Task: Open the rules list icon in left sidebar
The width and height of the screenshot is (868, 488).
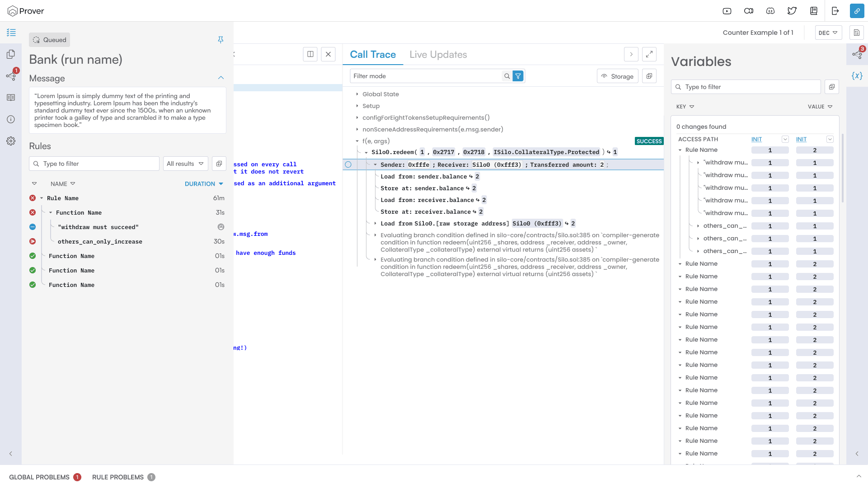Action: coord(11,33)
